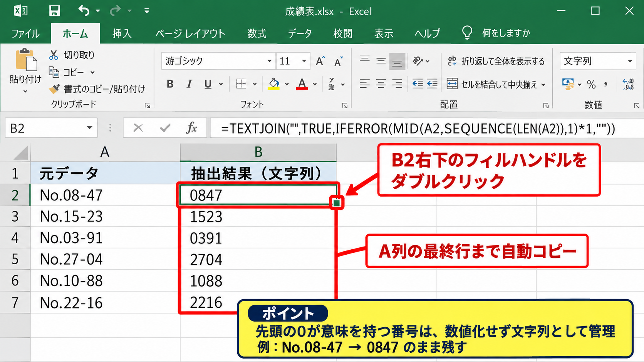Viewport: 644px width, 362px height.
Task: Click the percent style icon
Action: 591,84
